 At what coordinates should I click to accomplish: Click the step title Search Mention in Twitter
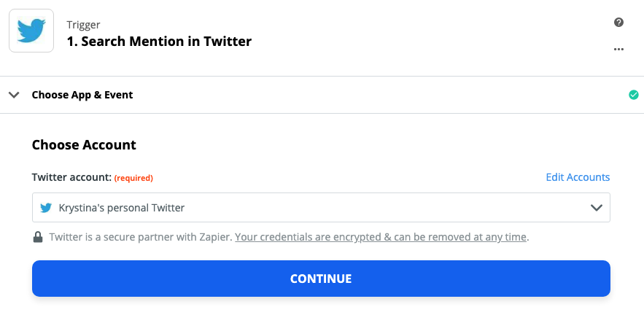pyautogui.click(x=159, y=41)
